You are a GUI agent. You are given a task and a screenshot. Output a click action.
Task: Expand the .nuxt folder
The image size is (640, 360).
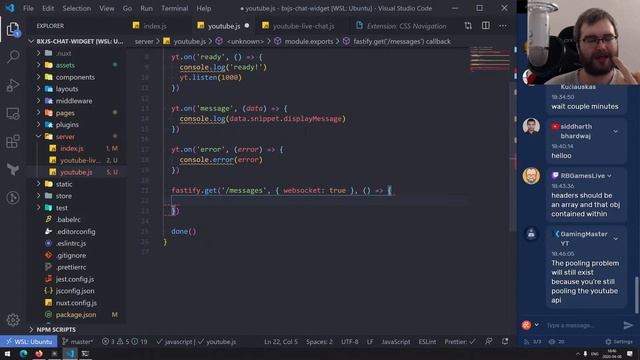39,53
